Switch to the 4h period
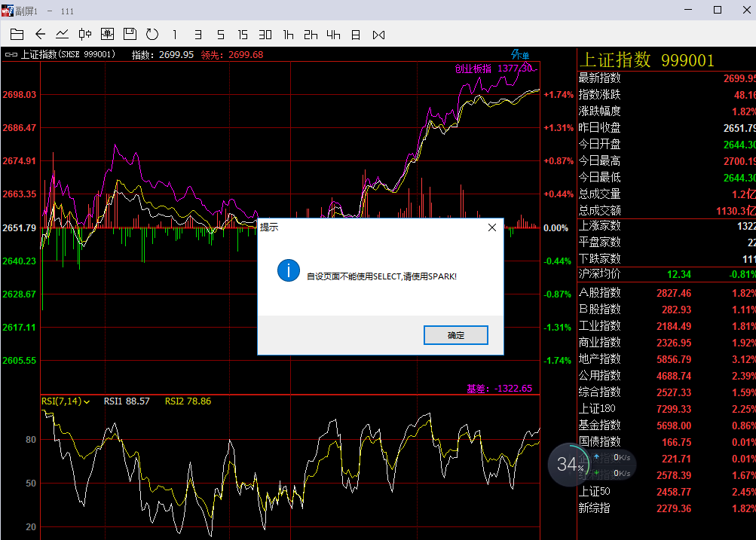Screen dimensions: 756x540 point(333,35)
